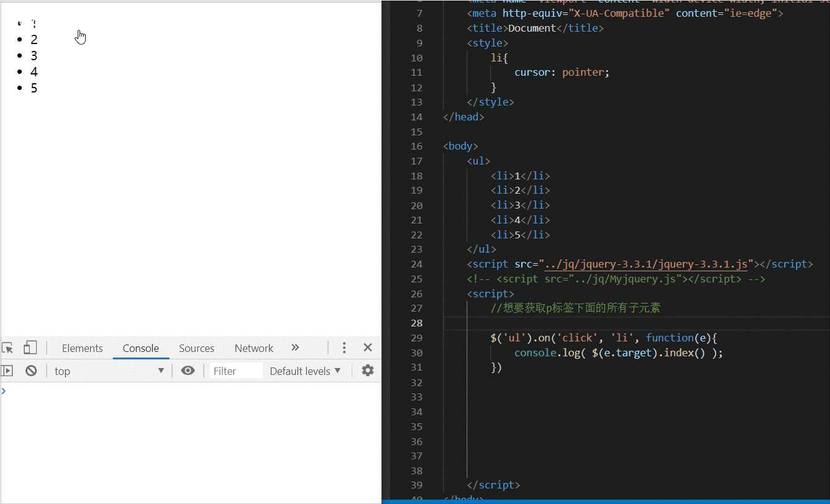Open the live expression eye icon
This screenshot has width=830, height=504.
click(x=188, y=371)
